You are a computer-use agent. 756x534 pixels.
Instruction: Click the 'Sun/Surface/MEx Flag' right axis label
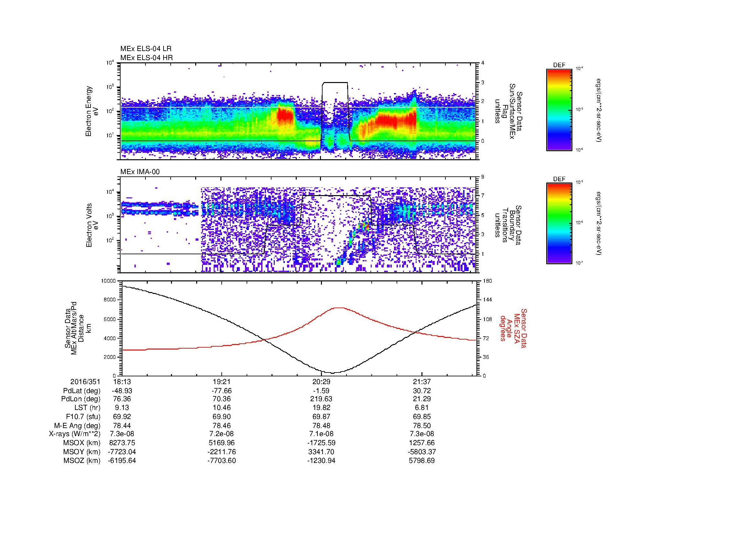pyautogui.click(x=508, y=111)
